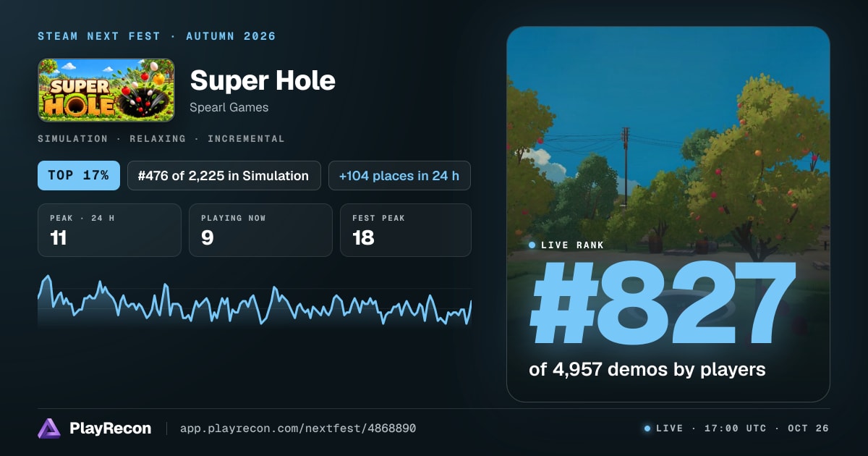This screenshot has height=456, width=868.
Task: Open the app.playrecon.com/nextfest/4868890 link
Action: [x=298, y=428]
